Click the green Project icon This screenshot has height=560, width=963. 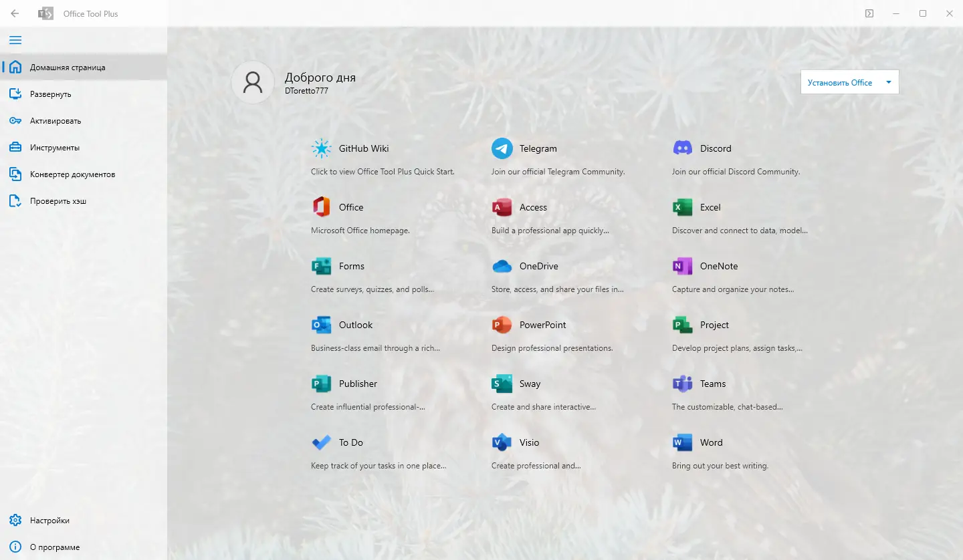point(683,325)
